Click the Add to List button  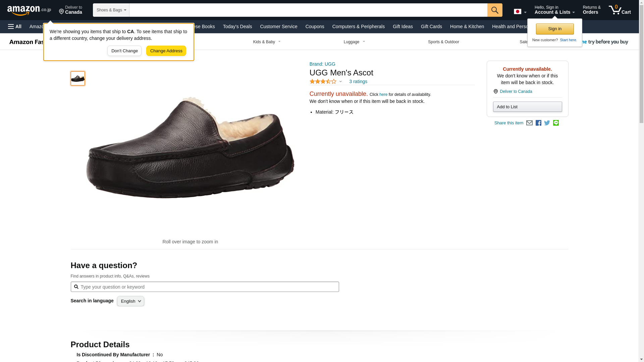pyautogui.click(x=527, y=107)
